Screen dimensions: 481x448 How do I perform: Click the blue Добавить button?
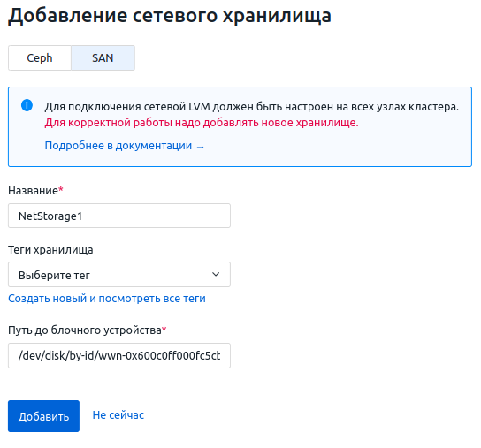point(43,416)
